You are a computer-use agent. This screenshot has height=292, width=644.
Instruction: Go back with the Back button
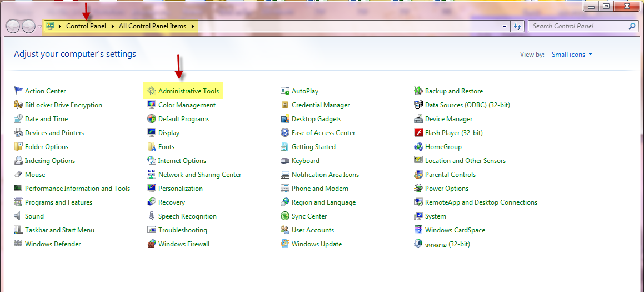13,27
